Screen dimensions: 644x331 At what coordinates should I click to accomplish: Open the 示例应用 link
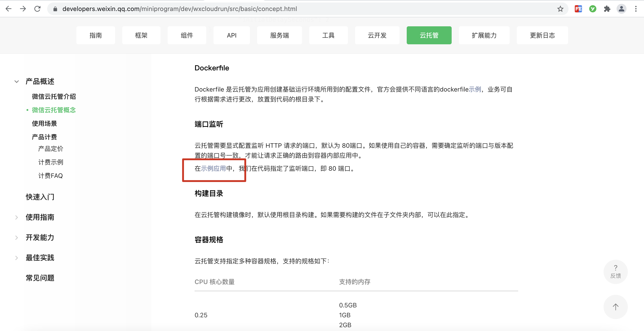213,169
